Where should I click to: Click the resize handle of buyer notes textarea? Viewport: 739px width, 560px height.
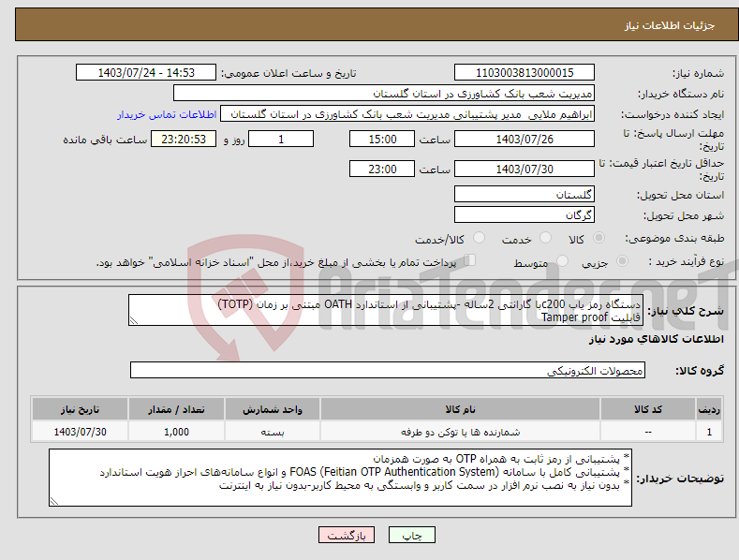(x=54, y=501)
